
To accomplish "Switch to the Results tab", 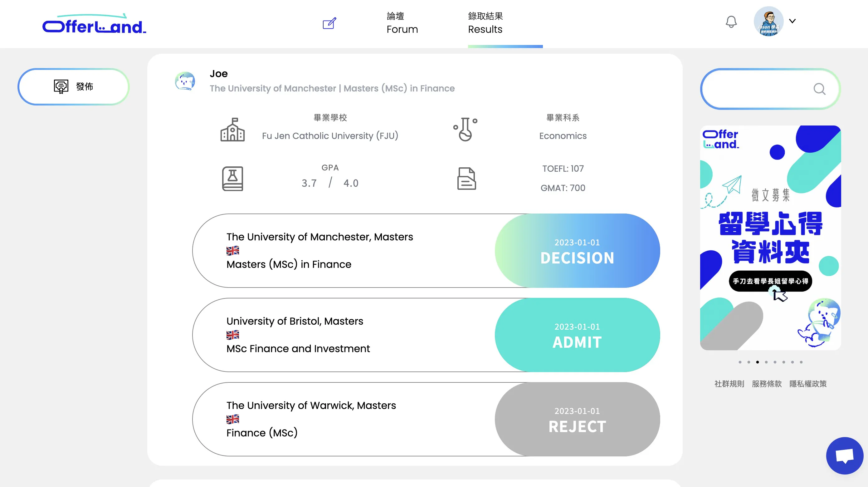I will (x=485, y=23).
